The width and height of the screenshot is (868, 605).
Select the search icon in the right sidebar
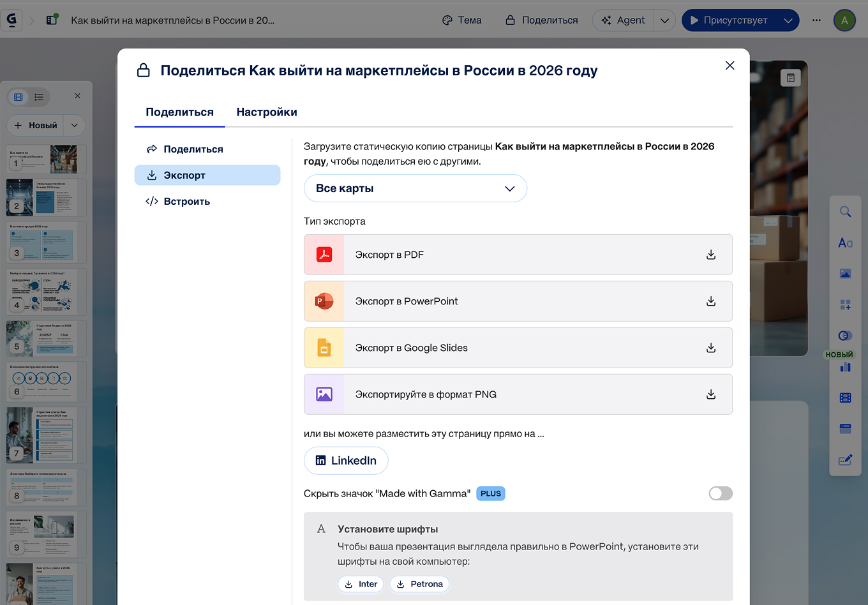click(845, 211)
